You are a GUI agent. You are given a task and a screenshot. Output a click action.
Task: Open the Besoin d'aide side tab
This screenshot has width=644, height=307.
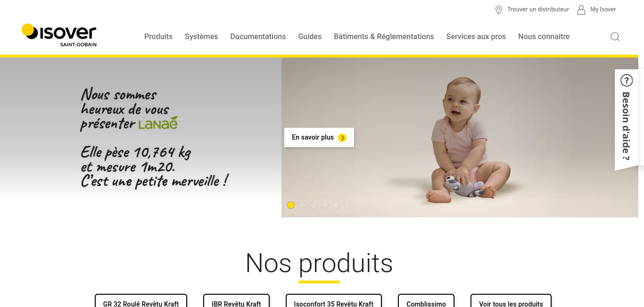pos(627,120)
